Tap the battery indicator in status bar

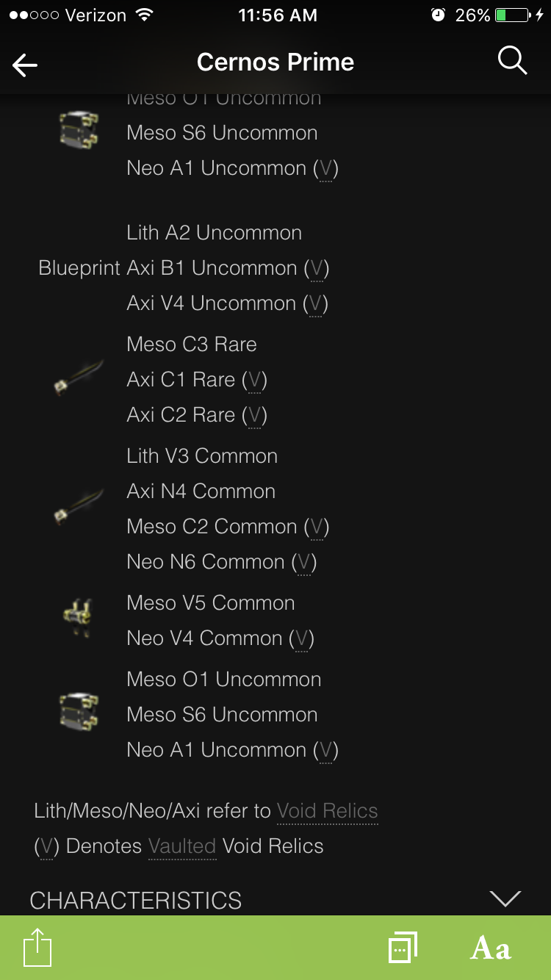coord(514,15)
